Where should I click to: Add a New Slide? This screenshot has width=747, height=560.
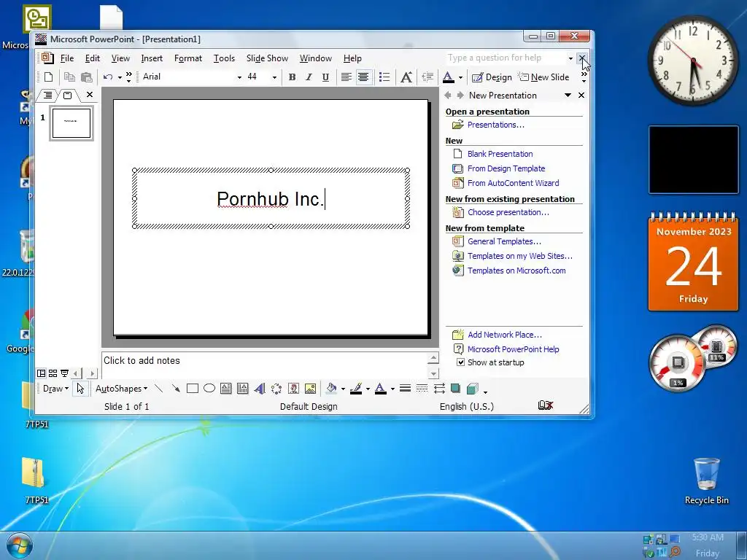pos(544,77)
